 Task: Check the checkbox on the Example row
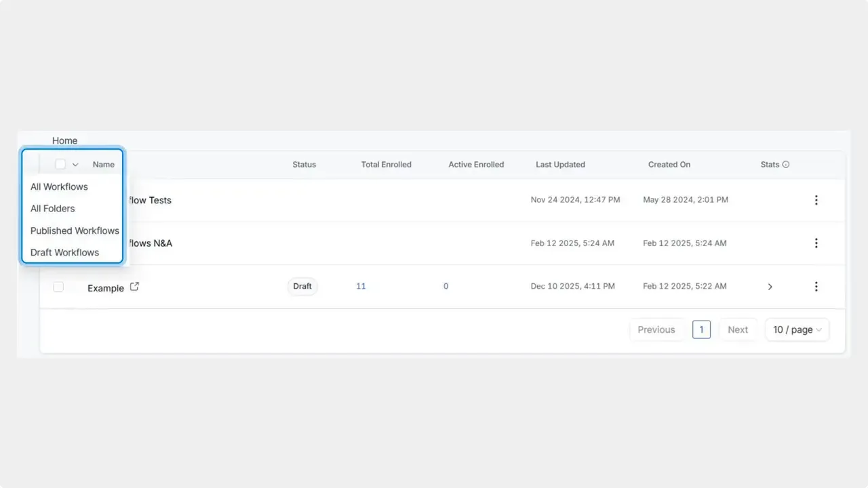[x=58, y=287]
